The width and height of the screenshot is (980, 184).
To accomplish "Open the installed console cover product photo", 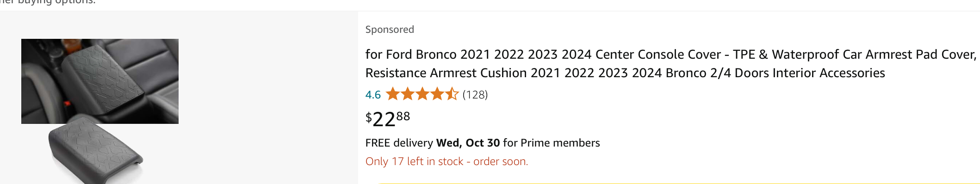I will 100,81.
